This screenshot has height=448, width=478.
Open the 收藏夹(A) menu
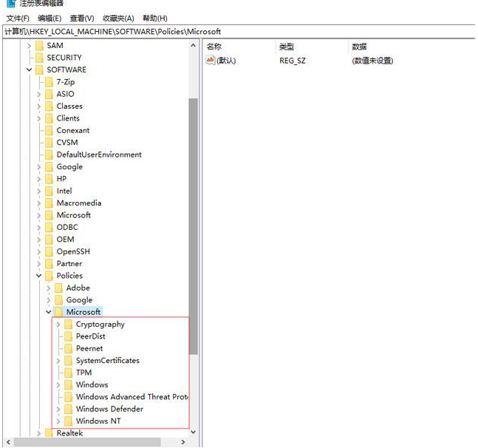tap(118, 18)
